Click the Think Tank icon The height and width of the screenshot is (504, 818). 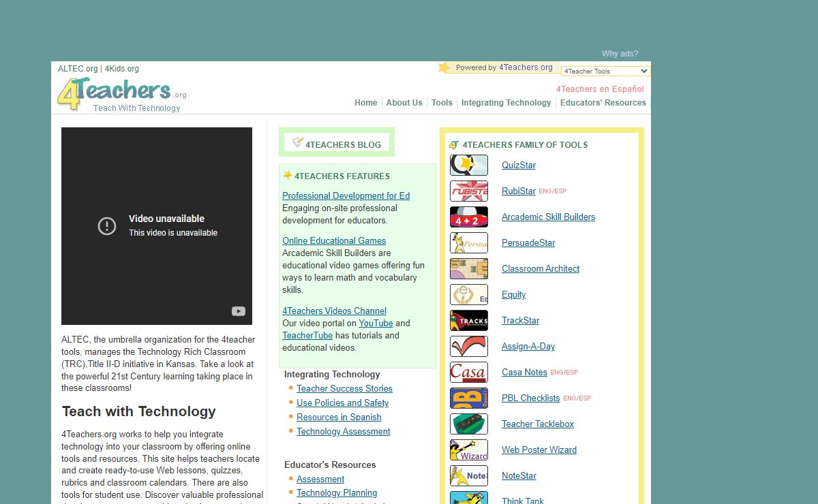[x=469, y=498]
